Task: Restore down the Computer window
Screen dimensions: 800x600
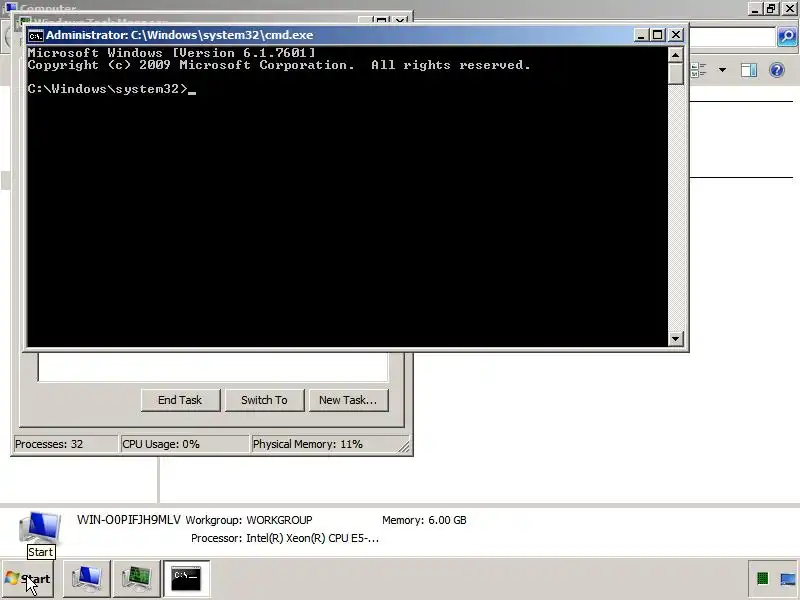Action: point(771,9)
